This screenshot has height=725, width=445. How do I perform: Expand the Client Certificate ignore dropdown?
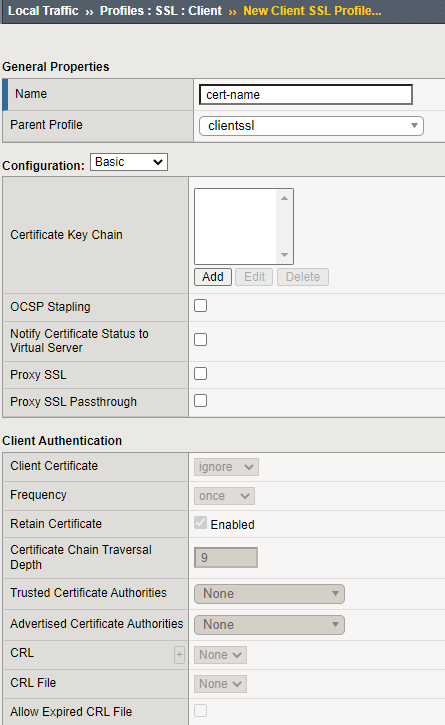tap(226, 467)
